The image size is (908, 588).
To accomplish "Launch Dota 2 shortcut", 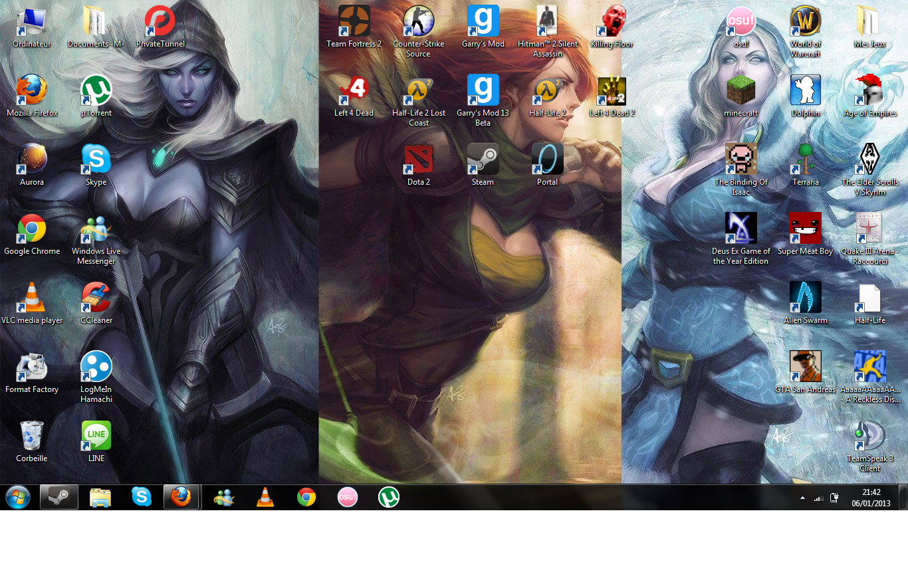I will [x=418, y=166].
